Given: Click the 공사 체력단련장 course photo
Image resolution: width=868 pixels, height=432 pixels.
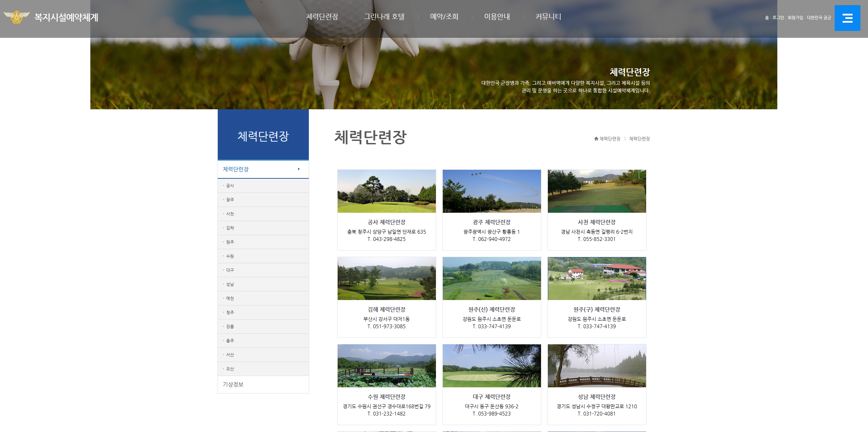Looking at the screenshot, I should click(x=386, y=191).
